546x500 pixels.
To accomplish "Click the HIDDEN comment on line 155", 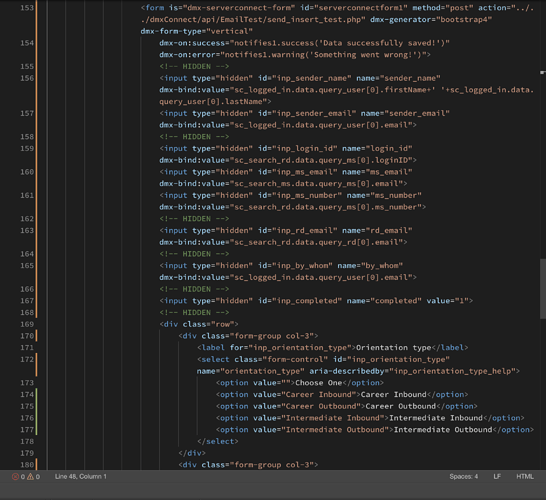I will pos(194,67).
